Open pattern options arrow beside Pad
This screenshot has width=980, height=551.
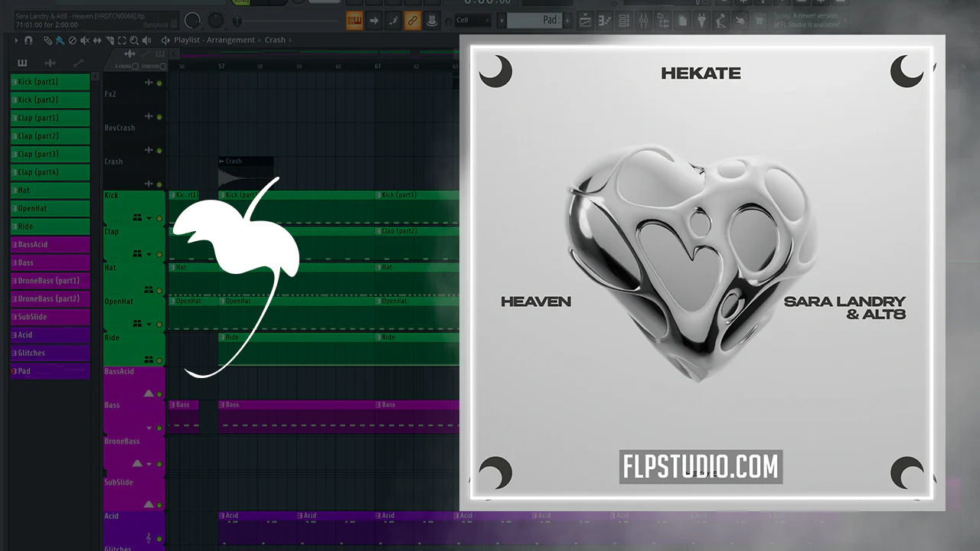tap(500, 21)
